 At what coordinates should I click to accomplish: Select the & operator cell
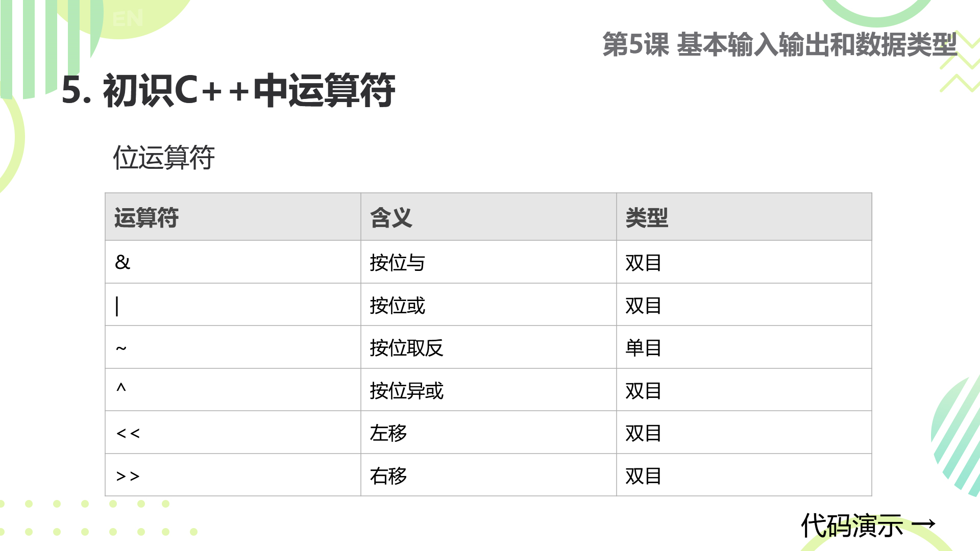[x=233, y=262]
